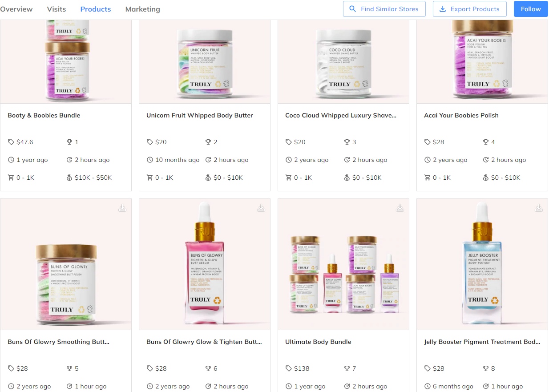Click cart icon on Coco Cloud card
Screen dimensions: 549x392
289,178
